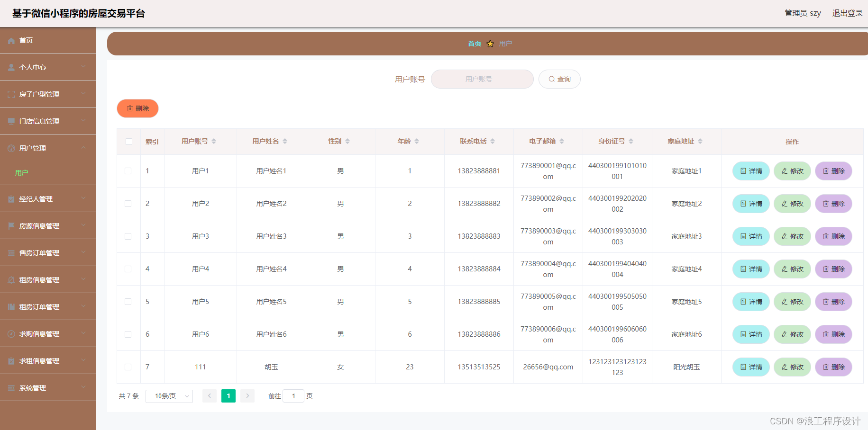Go to previous page arrow
The height and width of the screenshot is (430, 868).
tap(210, 396)
